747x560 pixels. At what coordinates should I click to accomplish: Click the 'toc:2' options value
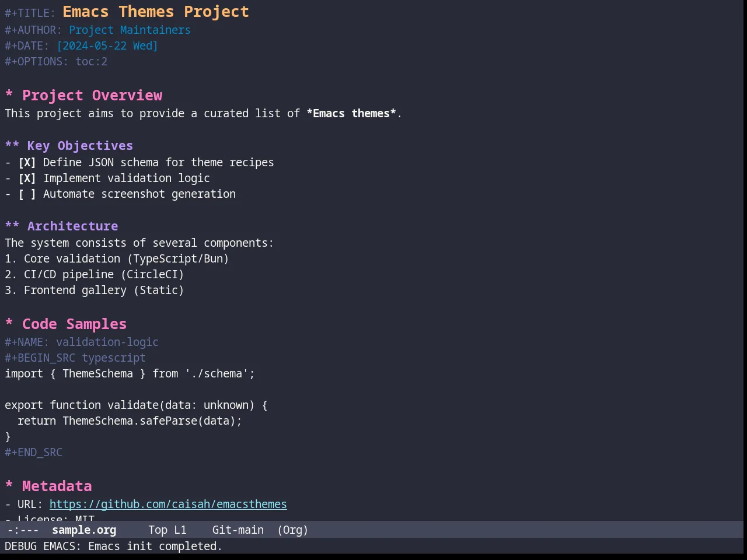92,61
